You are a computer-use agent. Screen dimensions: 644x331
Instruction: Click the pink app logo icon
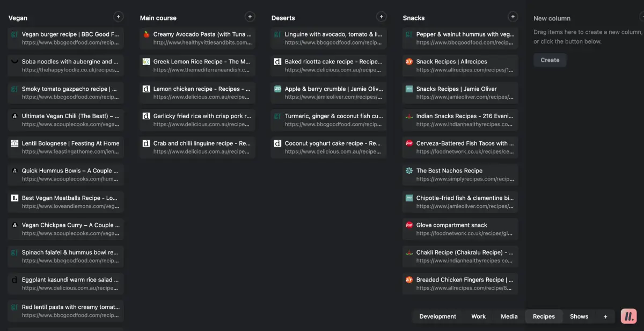(628, 316)
